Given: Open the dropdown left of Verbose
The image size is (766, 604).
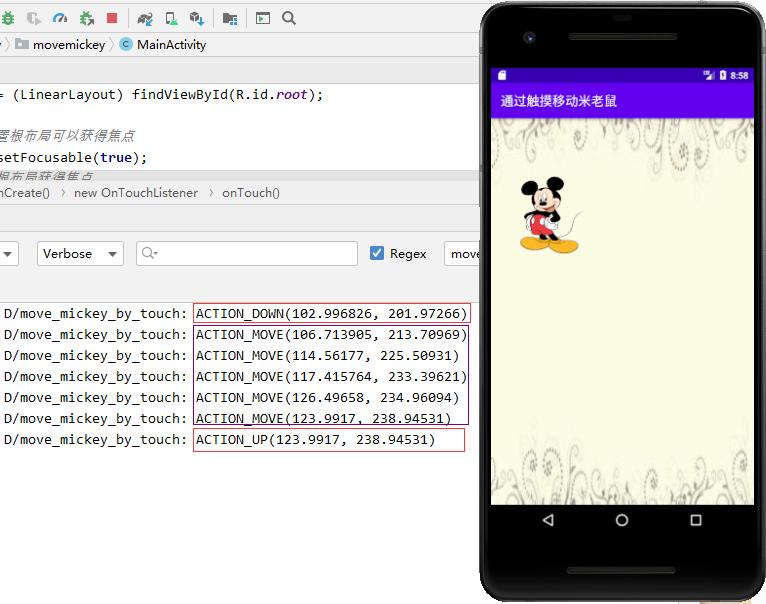Looking at the screenshot, I should click(x=8, y=254).
